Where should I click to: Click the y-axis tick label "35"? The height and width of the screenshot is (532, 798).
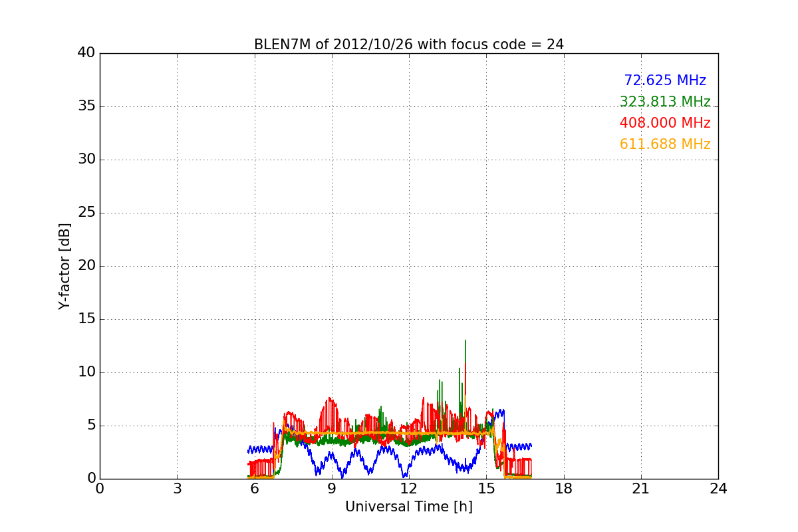[x=86, y=106]
